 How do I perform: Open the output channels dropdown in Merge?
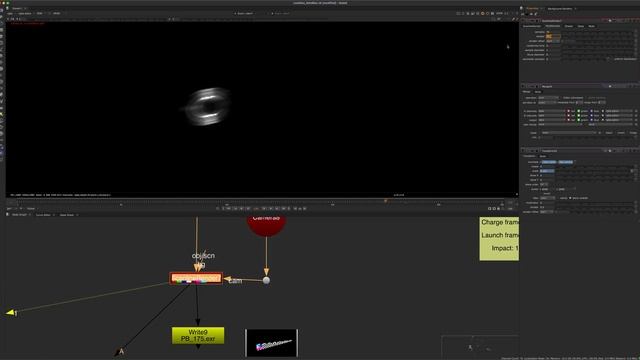tap(551, 120)
